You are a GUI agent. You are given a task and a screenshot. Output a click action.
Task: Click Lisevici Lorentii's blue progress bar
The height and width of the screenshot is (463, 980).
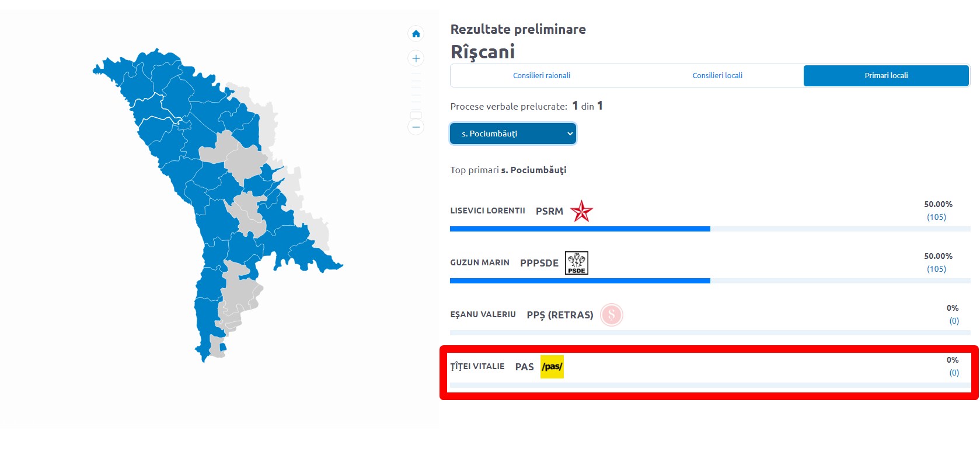(x=580, y=229)
